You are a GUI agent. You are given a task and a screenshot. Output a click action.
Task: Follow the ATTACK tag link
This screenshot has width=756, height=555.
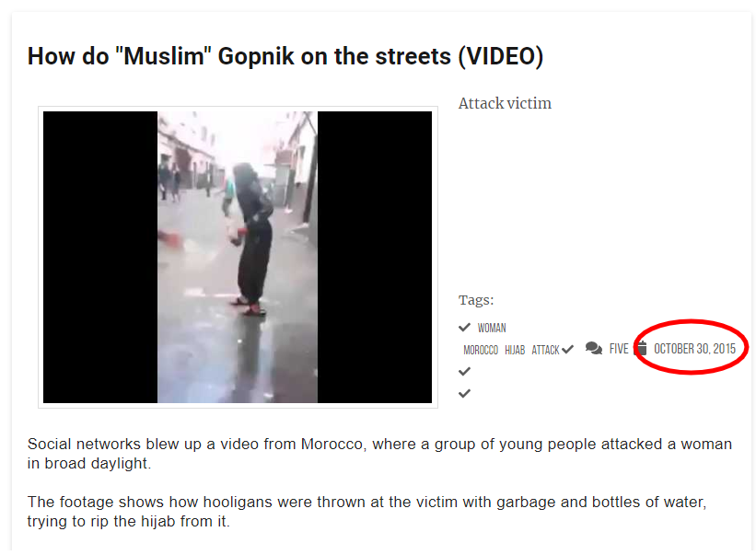coord(545,351)
